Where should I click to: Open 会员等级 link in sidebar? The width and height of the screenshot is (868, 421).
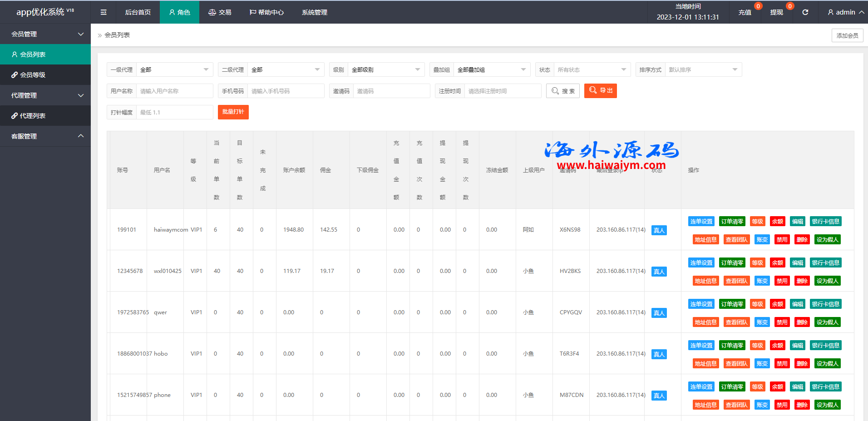click(x=32, y=75)
